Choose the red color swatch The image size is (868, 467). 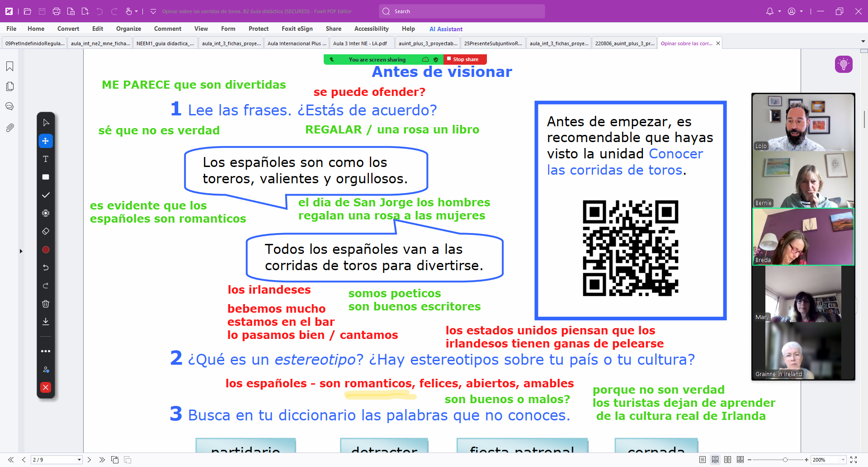[46, 249]
